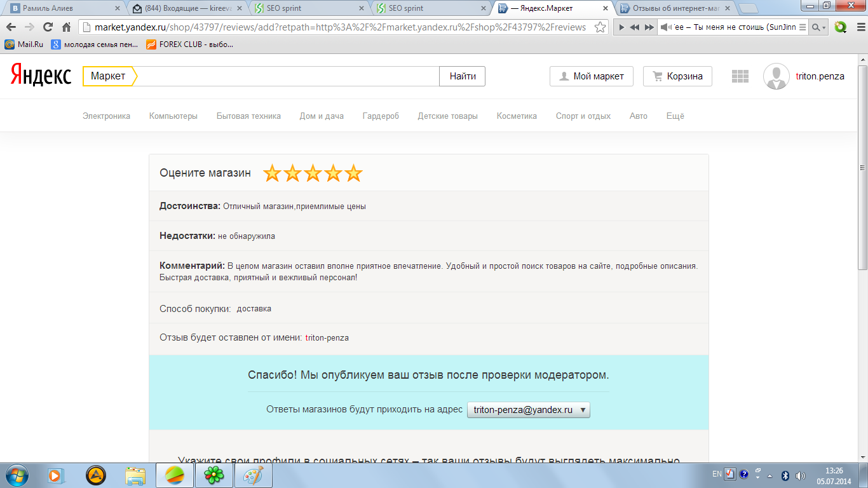Open the Бытовая техника category
Image resolution: width=868 pixels, height=488 pixels.
248,116
